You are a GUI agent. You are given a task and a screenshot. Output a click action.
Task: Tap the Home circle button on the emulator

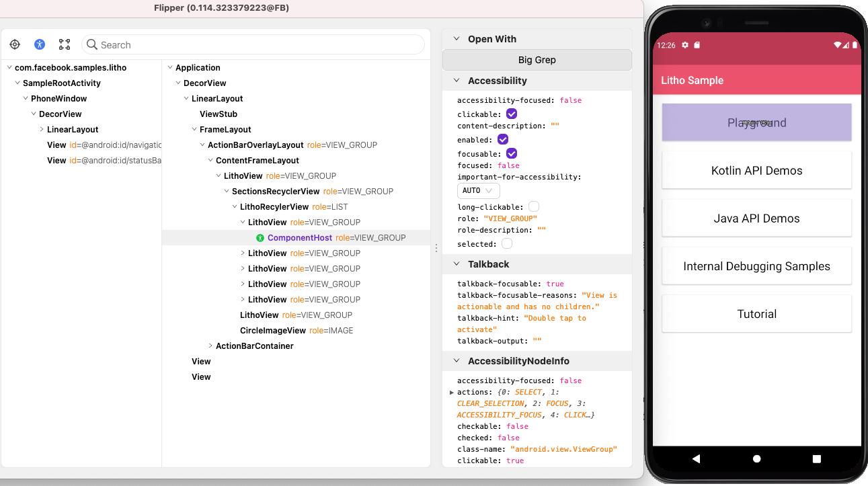(x=756, y=458)
